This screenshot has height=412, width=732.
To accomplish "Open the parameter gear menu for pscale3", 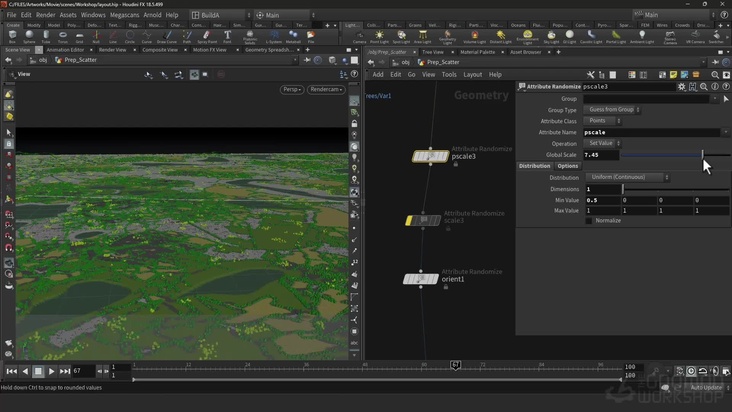I will (x=682, y=87).
